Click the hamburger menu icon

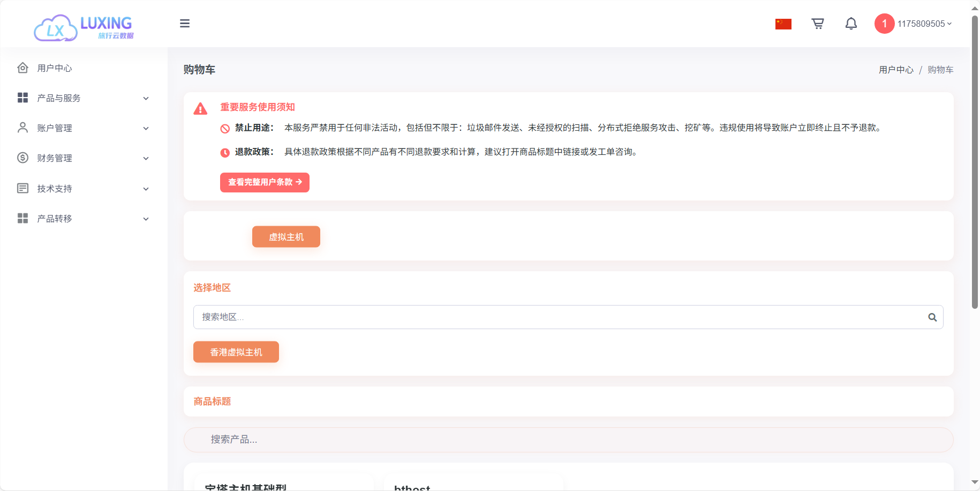click(185, 24)
